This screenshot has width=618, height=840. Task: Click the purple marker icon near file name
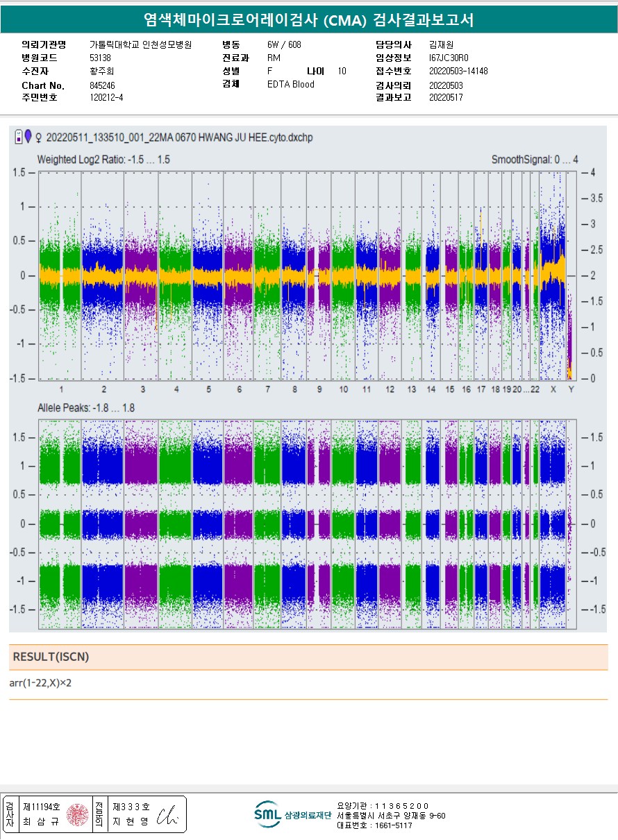pyautogui.click(x=27, y=137)
